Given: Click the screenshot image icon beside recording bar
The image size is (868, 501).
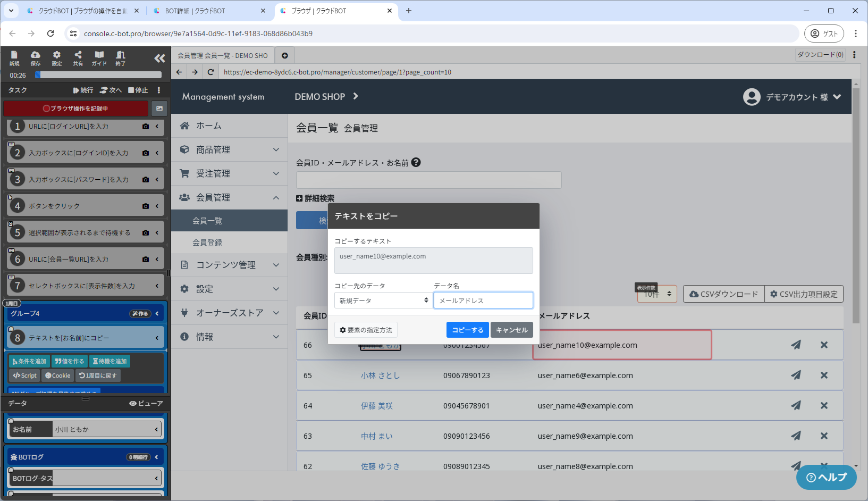Looking at the screenshot, I should [x=159, y=108].
